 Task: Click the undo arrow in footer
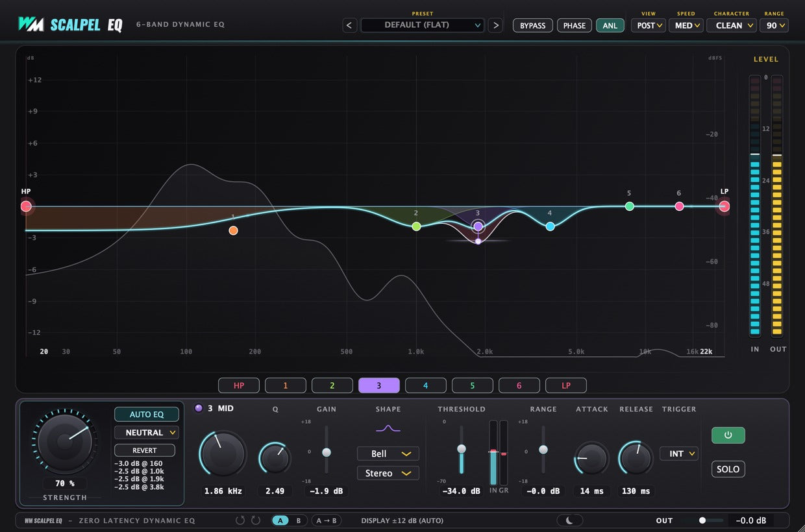tap(240, 520)
